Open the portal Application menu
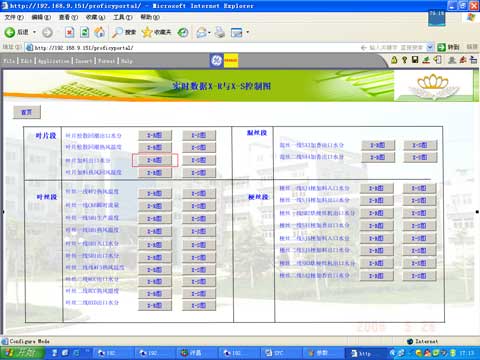480x360 pixels. click(53, 61)
